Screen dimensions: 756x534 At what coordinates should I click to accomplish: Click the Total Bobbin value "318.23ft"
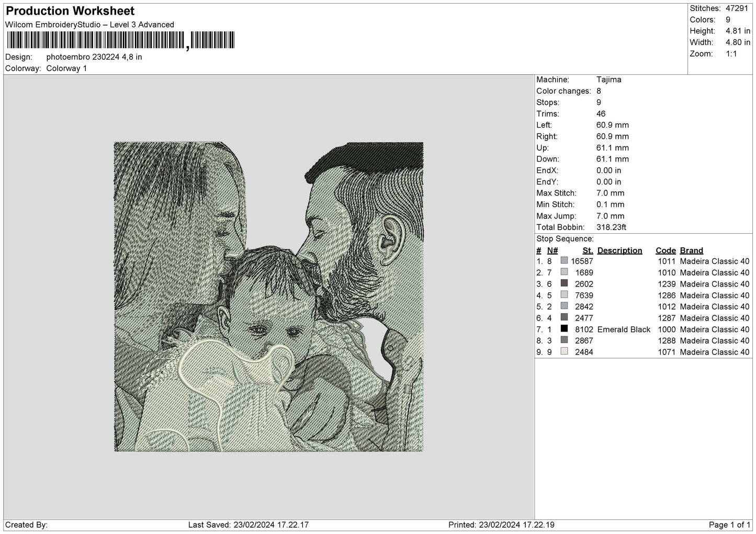point(611,228)
